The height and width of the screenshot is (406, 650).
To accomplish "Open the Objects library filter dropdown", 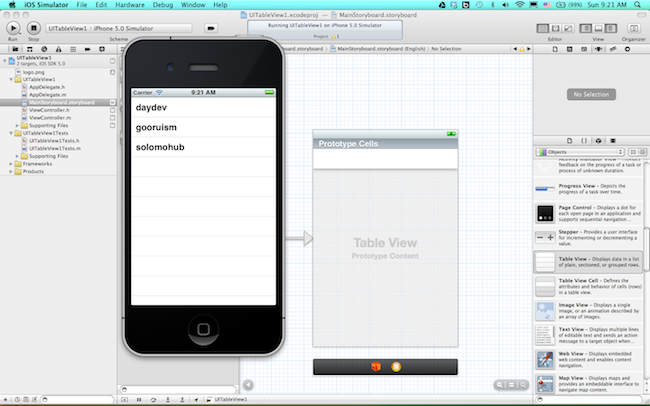I will click(x=580, y=152).
